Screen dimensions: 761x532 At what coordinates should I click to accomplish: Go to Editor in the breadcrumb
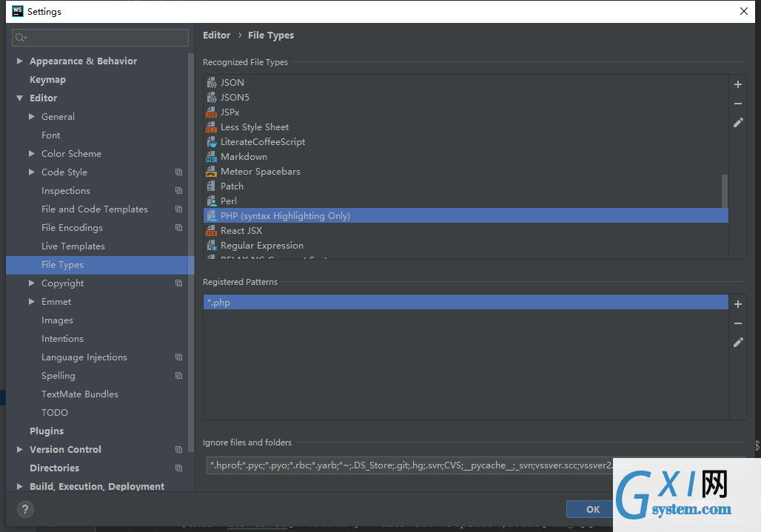216,36
